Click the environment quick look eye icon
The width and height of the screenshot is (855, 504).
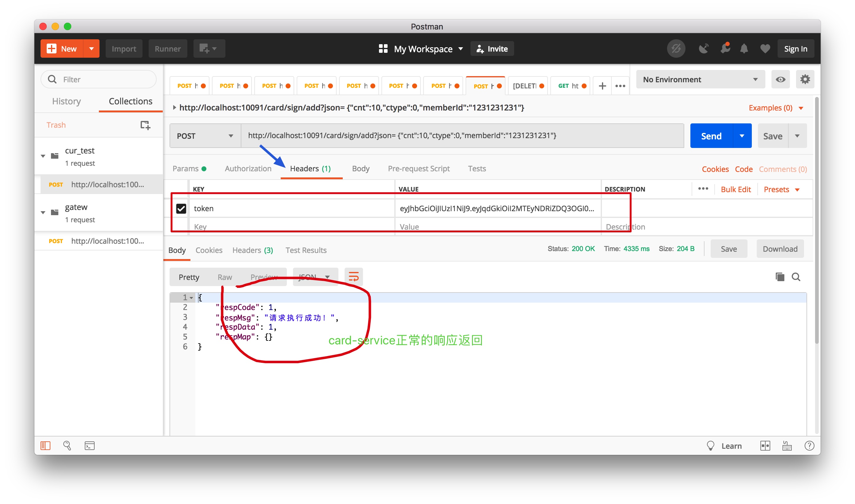[x=780, y=79]
